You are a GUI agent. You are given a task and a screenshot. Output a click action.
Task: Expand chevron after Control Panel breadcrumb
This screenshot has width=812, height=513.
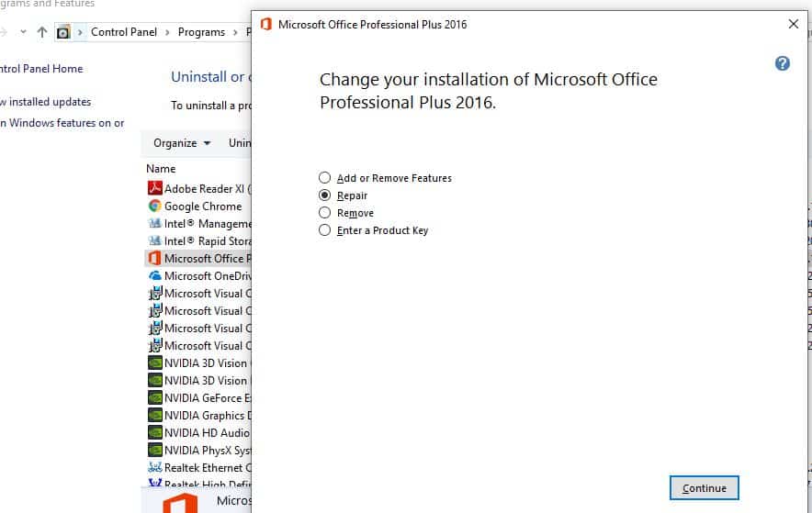[167, 32]
